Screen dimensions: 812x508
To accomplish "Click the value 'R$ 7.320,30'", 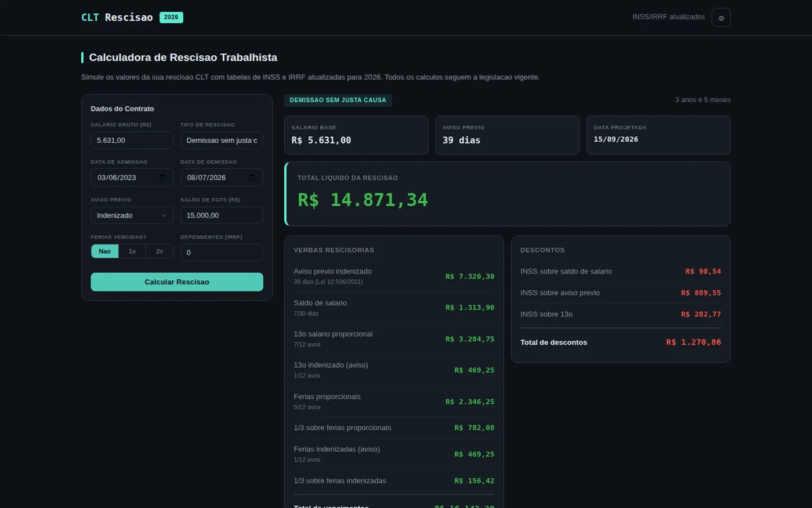I will click(470, 276).
